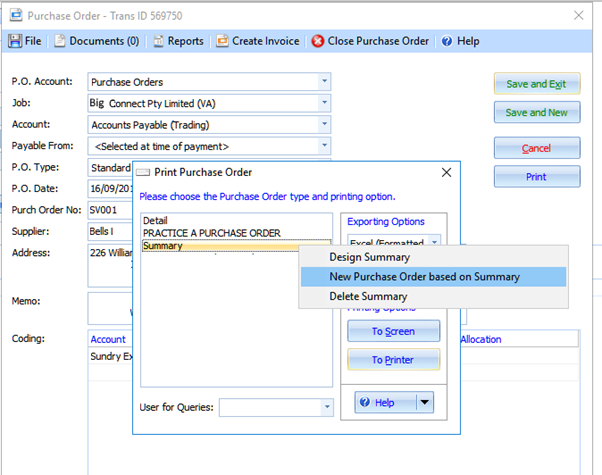Image resolution: width=602 pixels, height=475 pixels.
Task: Expand the Payable From dropdown
Action: 324,146
